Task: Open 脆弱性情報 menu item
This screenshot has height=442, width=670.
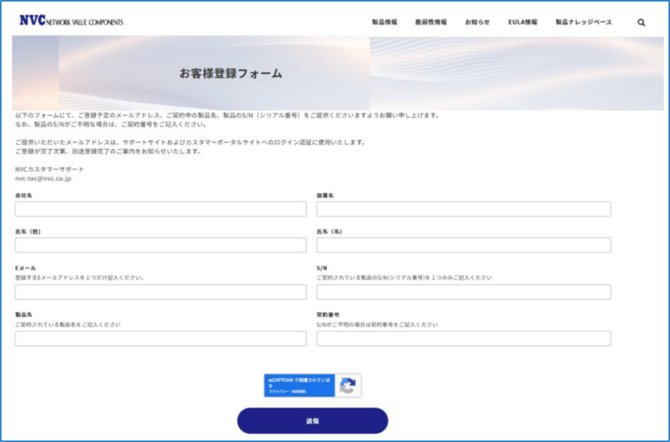Action: point(431,22)
